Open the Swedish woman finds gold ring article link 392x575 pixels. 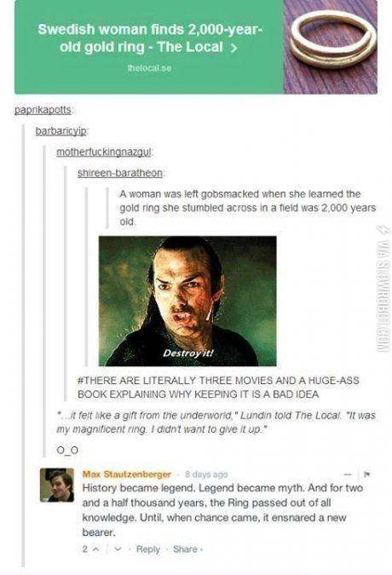coord(149,37)
